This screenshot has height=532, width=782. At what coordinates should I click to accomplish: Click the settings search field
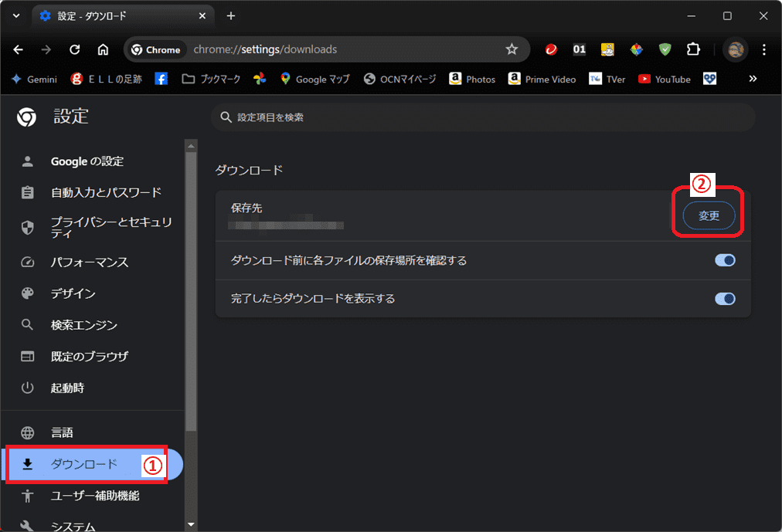pyautogui.click(x=483, y=117)
